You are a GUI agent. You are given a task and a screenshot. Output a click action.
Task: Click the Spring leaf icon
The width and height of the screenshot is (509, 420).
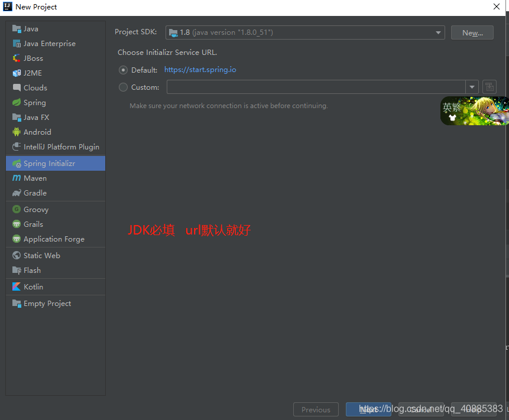coord(17,102)
